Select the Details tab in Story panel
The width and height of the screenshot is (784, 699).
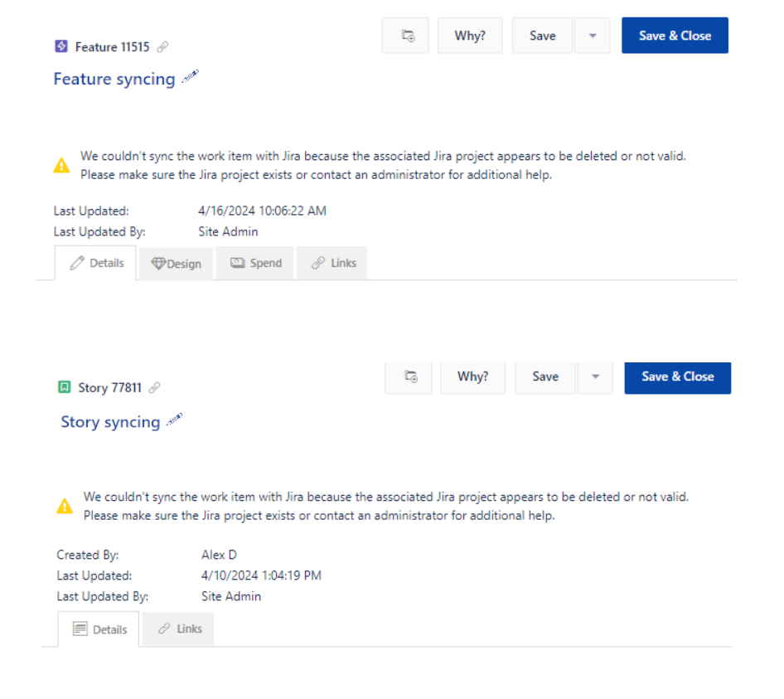pos(99,629)
